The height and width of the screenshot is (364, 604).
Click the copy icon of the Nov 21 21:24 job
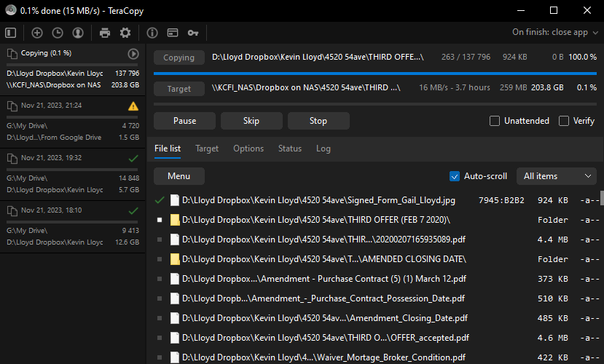pyautogui.click(x=12, y=106)
